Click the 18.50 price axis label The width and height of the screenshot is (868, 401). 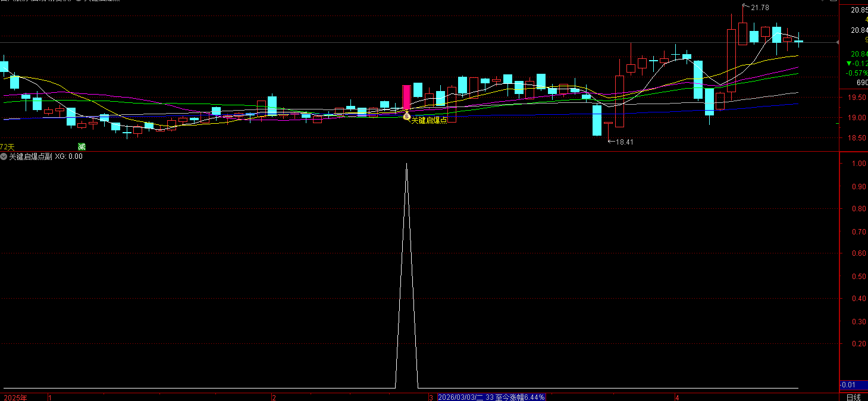pos(858,138)
